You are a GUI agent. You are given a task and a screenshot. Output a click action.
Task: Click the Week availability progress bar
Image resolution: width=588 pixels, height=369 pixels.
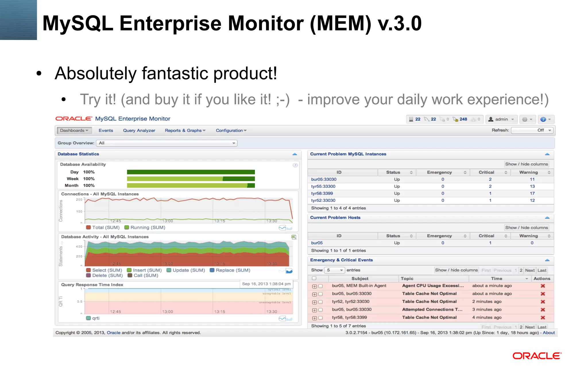coord(191,179)
